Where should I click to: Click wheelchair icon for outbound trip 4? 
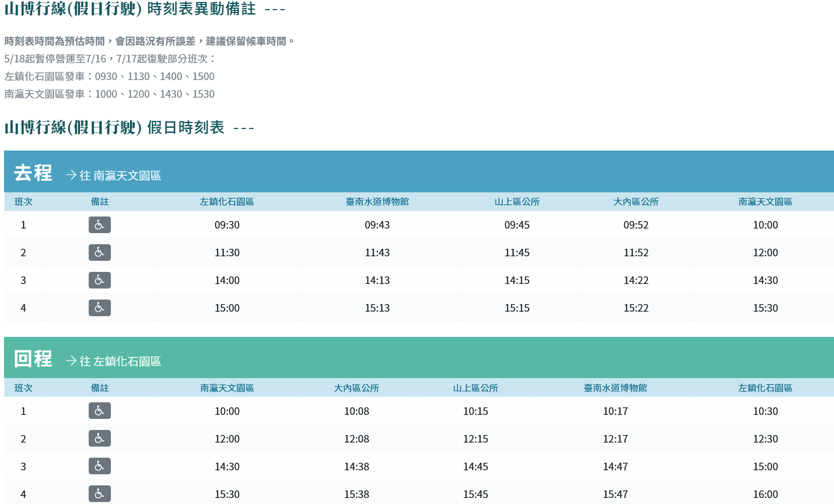99,308
